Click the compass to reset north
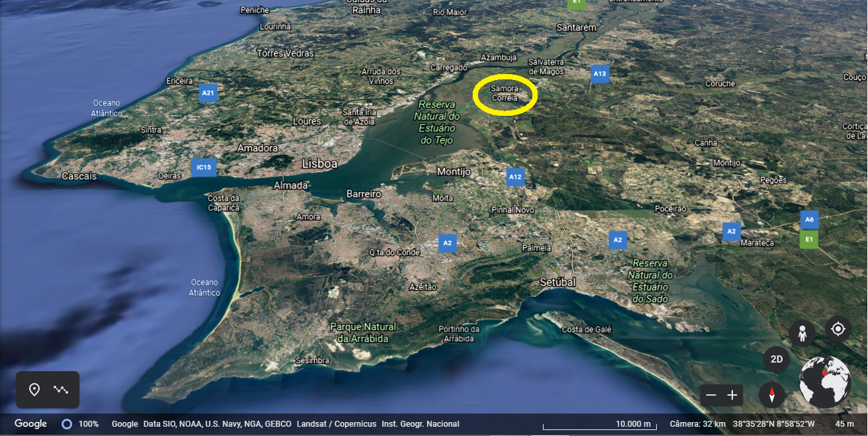 pyautogui.click(x=772, y=396)
